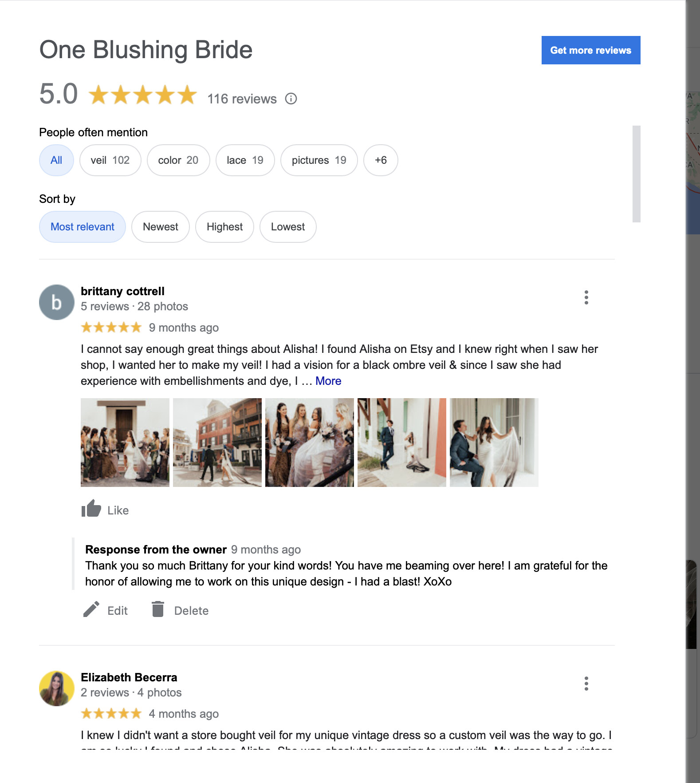This screenshot has width=700, height=783.
Task: Like brittany cottrell's review
Action: 105,509
